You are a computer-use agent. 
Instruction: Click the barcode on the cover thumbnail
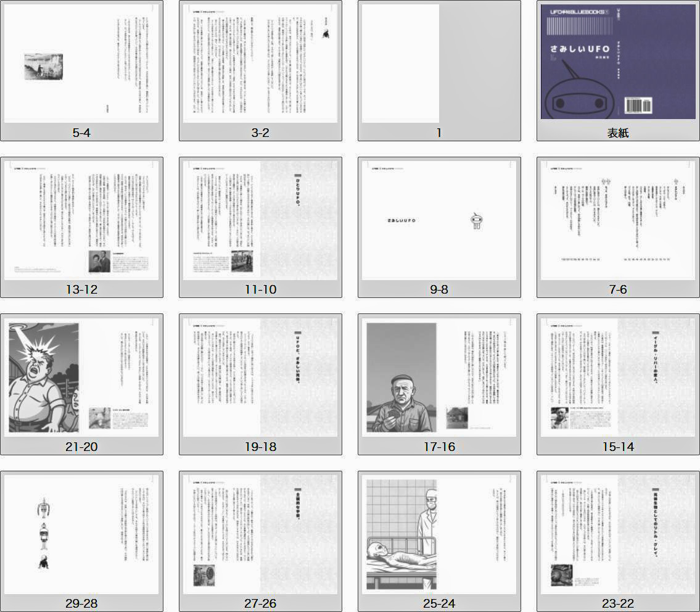pyautogui.click(x=637, y=104)
